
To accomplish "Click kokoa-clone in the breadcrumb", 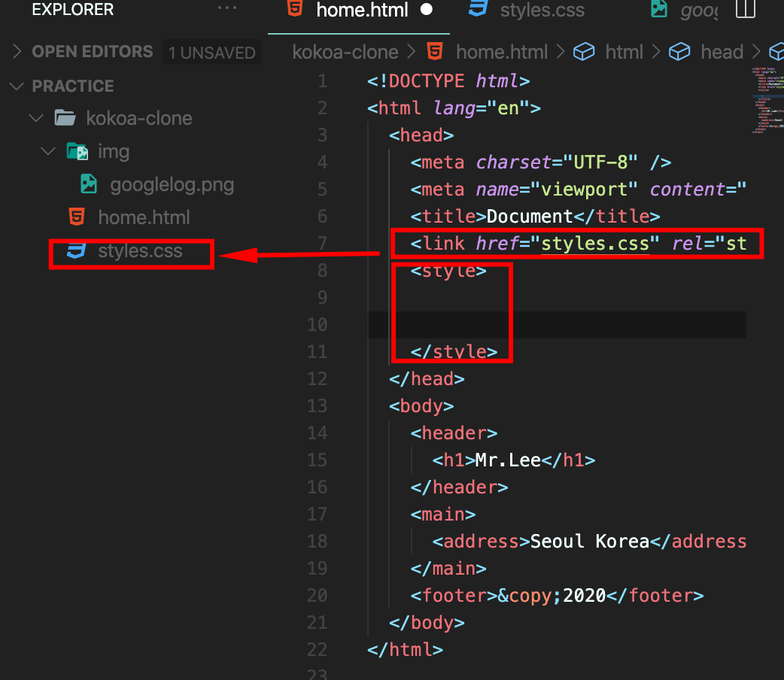I will click(x=345, y=52).
